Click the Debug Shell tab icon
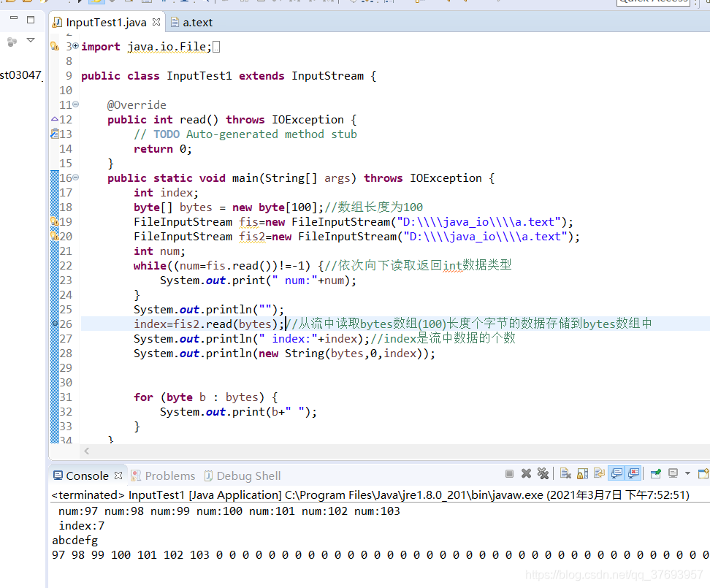The height and width of the screenshot is (588, 710). click(208, 476)
